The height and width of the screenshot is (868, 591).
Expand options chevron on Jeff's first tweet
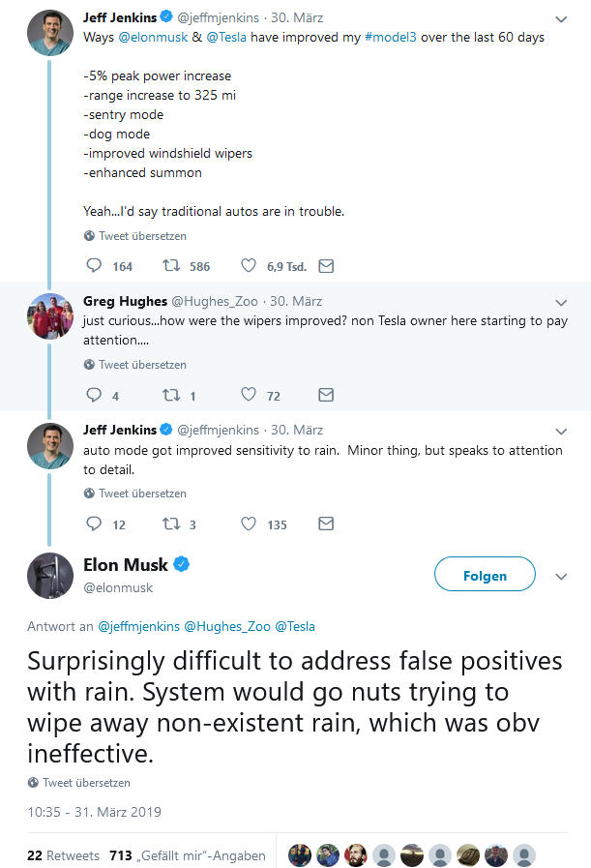(x=561, y=19)
